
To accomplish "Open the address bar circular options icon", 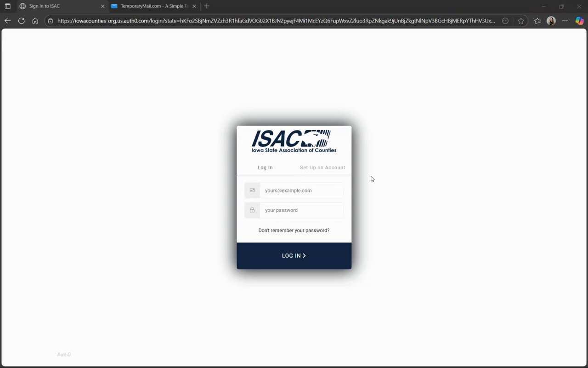I will (x=505, y=21).
